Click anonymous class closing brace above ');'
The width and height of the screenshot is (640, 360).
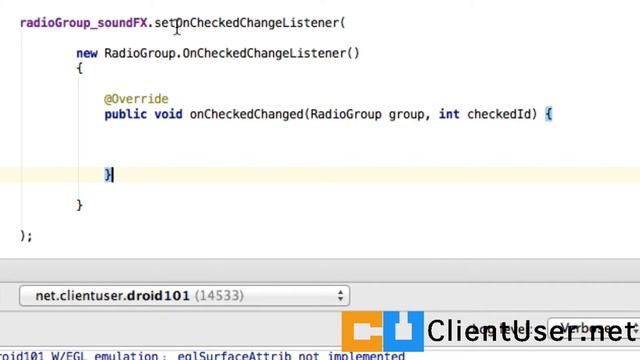click(x=80, y=205)
